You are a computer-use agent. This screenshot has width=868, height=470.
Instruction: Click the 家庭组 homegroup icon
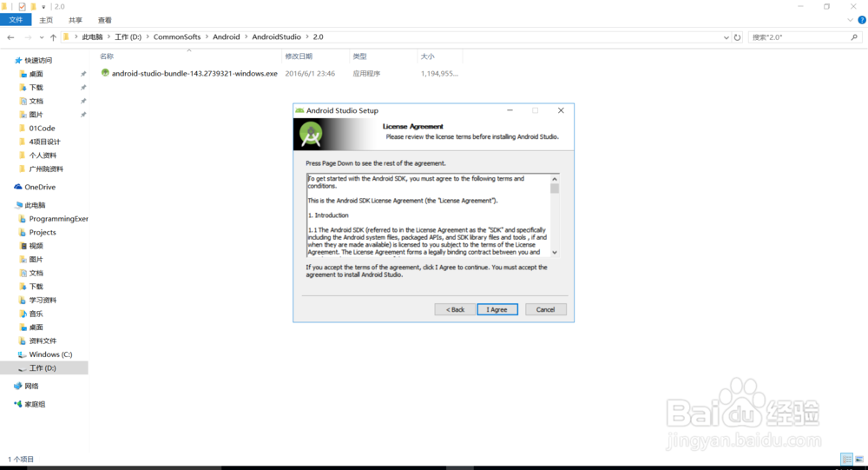pyautogui.click(x=18, y=404)
